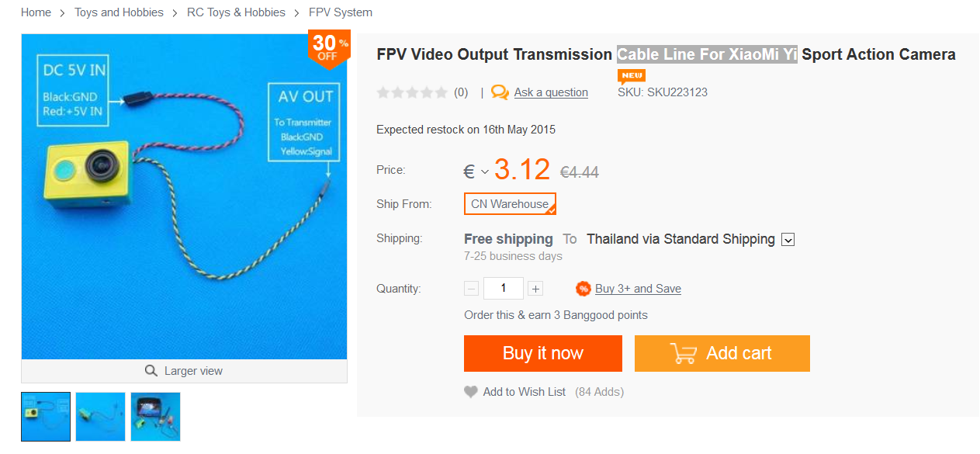This screenshot has height=454, width=980.
Task: Decrease quantity with the minus button
Action: 471,289
